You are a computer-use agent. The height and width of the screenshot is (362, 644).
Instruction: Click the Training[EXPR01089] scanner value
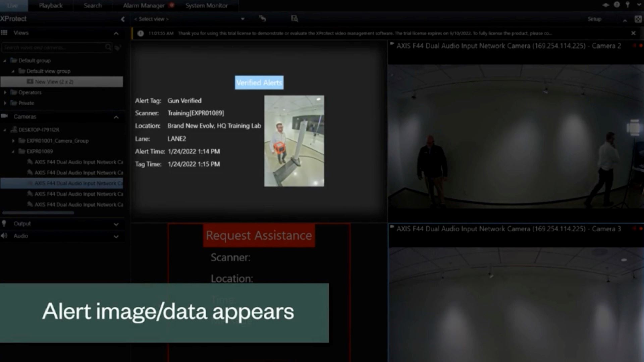196,113
